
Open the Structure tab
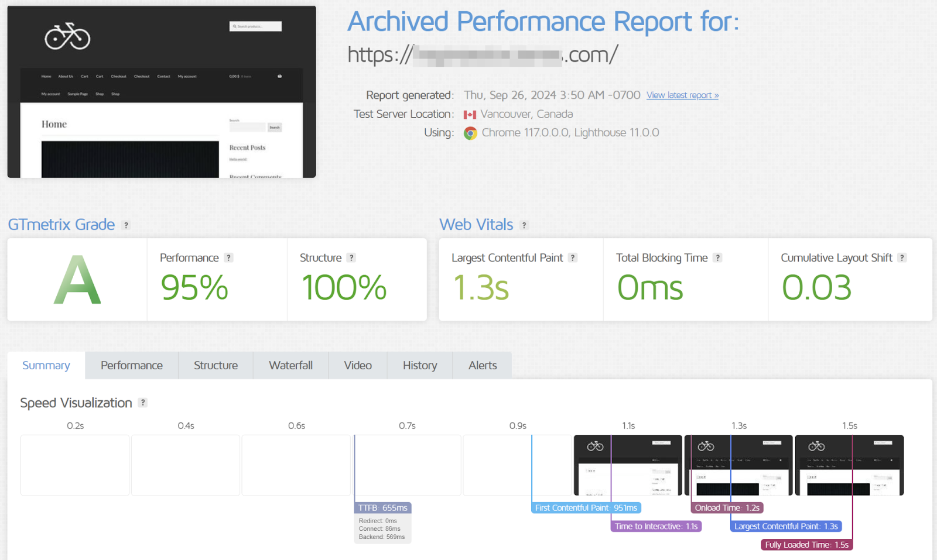pos(216,365)
